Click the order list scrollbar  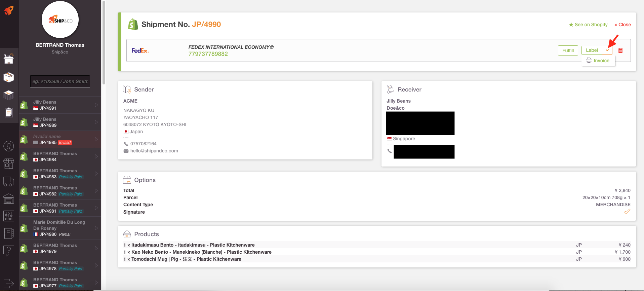pos(104,42)
